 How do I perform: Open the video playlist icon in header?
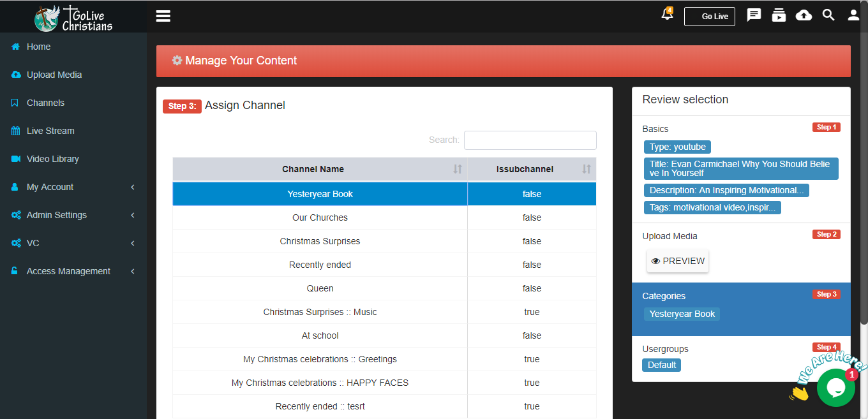[x=779, y=15]
